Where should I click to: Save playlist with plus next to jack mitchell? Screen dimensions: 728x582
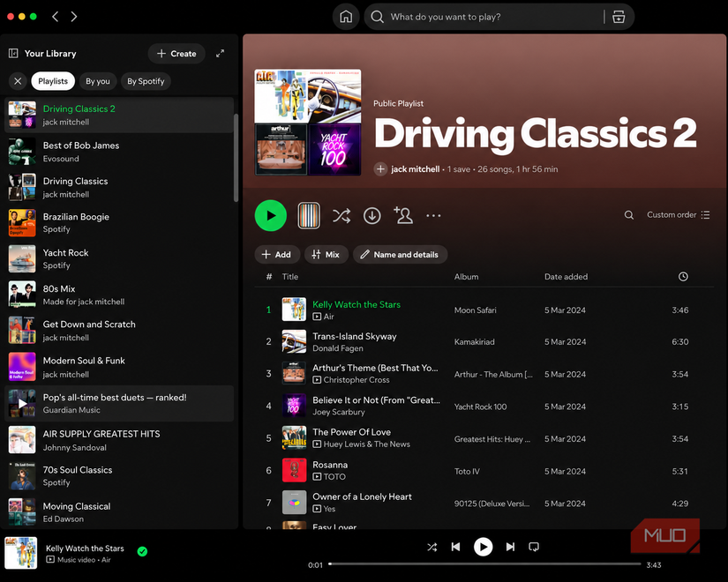pos(380,169)
